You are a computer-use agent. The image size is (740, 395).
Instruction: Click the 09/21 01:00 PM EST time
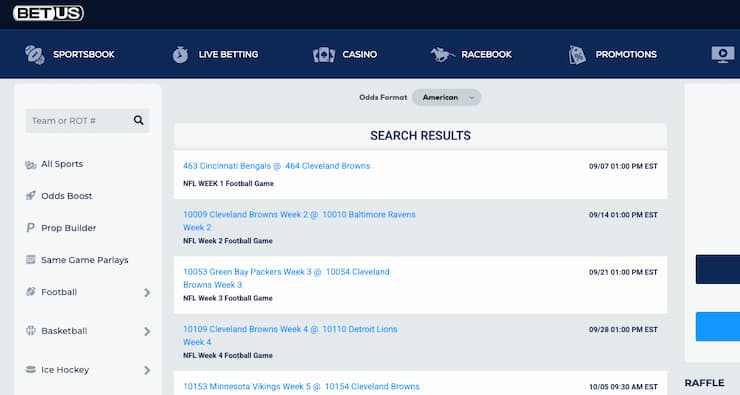(623, 272)
